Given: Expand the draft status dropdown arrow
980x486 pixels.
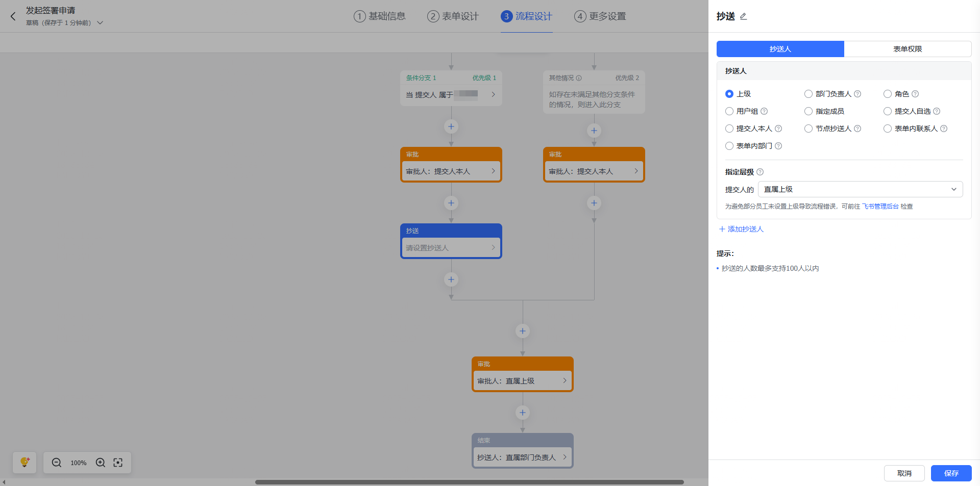Looking at the screenshot, I should click(100, 23).
